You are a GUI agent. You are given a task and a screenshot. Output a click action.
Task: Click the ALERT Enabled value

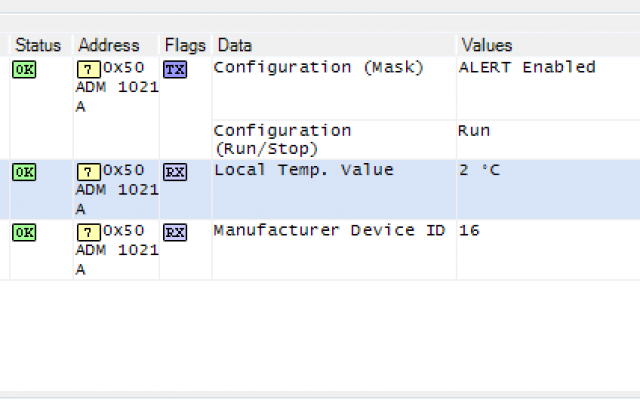point(526,68)
